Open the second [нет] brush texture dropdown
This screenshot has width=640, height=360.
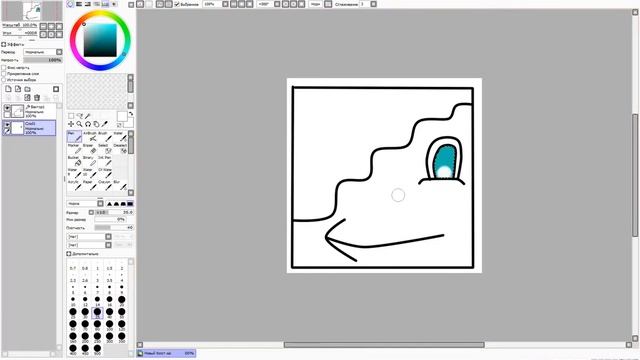point(89,245)
